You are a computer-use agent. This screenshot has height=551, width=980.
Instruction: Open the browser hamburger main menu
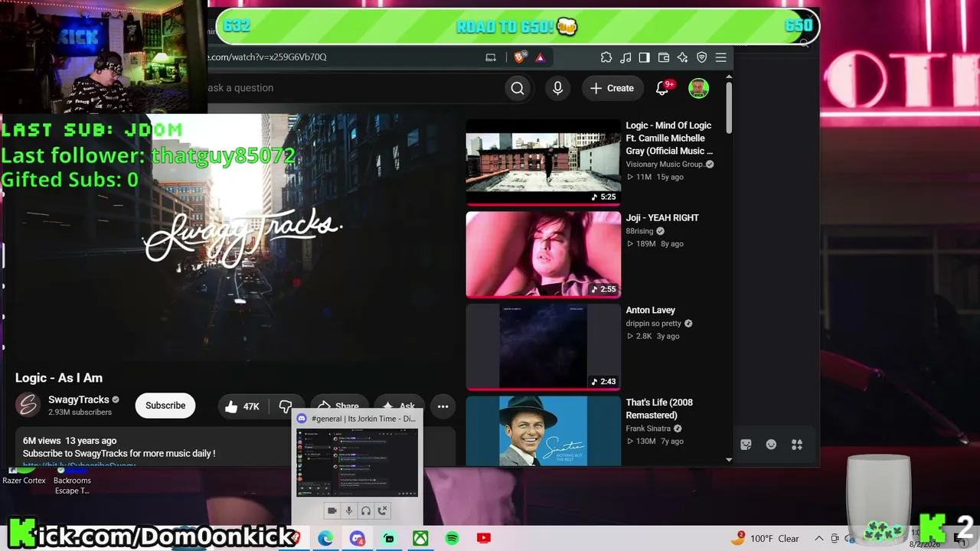(x=720, y=57)
